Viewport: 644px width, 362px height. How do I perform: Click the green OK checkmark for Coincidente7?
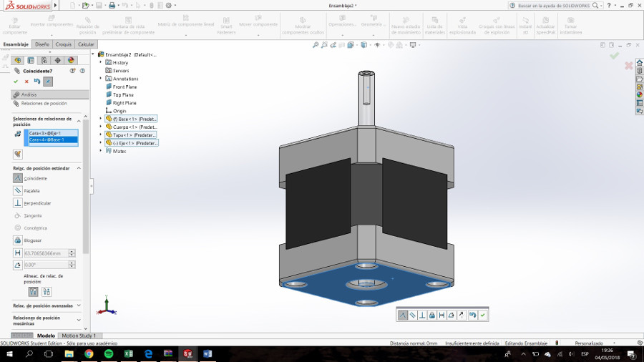point(16,82)
